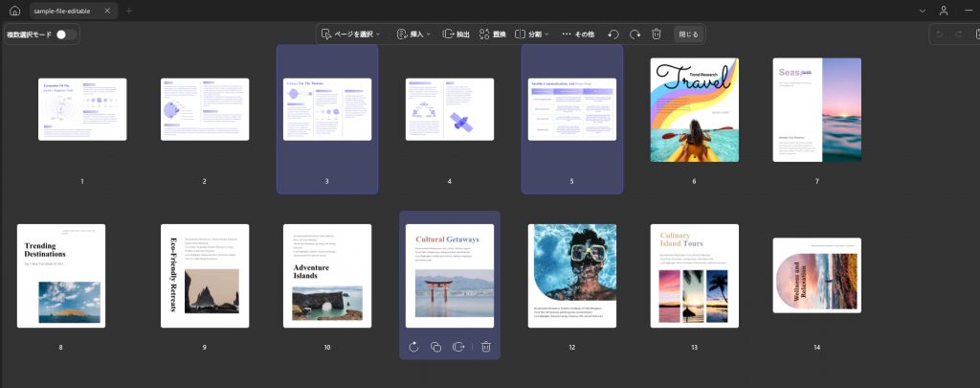Expand the 分割 split dropdown
This screenshot has height=388, width=980.
[x=532, y=34]
